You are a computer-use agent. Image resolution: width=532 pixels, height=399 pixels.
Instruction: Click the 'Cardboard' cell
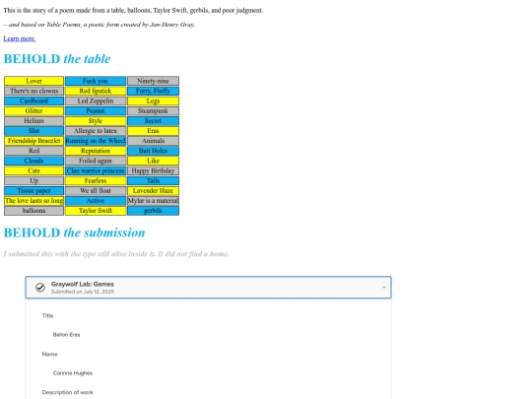(x=33, y=100)
